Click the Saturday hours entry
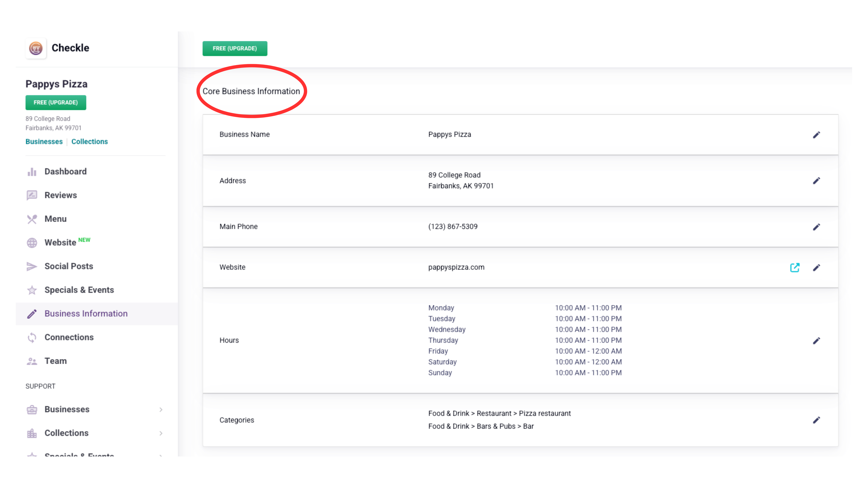Image resolution: width=868 pixels, height=488 pixels. [x=525, y=362]
